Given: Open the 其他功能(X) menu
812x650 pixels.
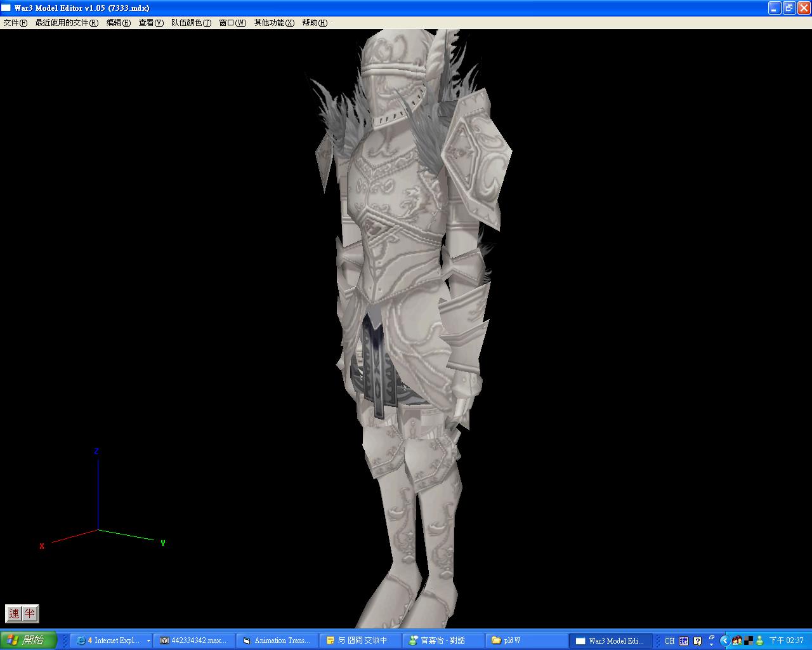Looking at the screenshot, I should pyautogui.click(x=274, y=23).
